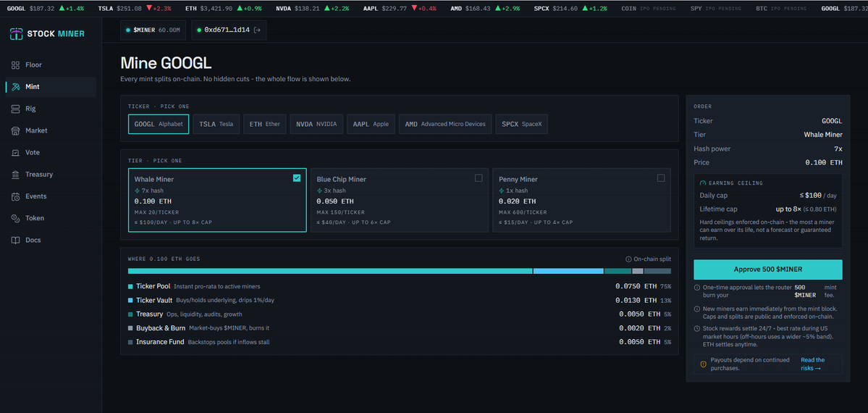This screenshot has height=413, width=868.
Task: Click the Ticker Pool teal bar segment
Action: coord(330,271)
